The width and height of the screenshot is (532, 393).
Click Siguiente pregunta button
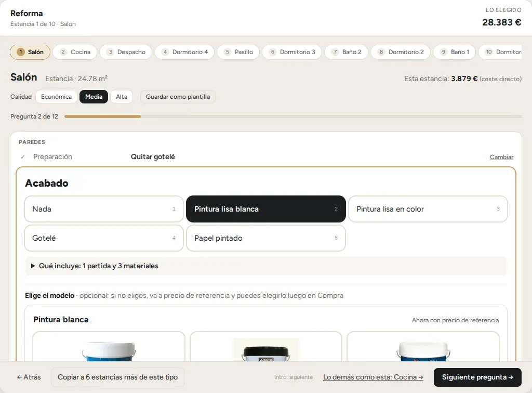477,377
